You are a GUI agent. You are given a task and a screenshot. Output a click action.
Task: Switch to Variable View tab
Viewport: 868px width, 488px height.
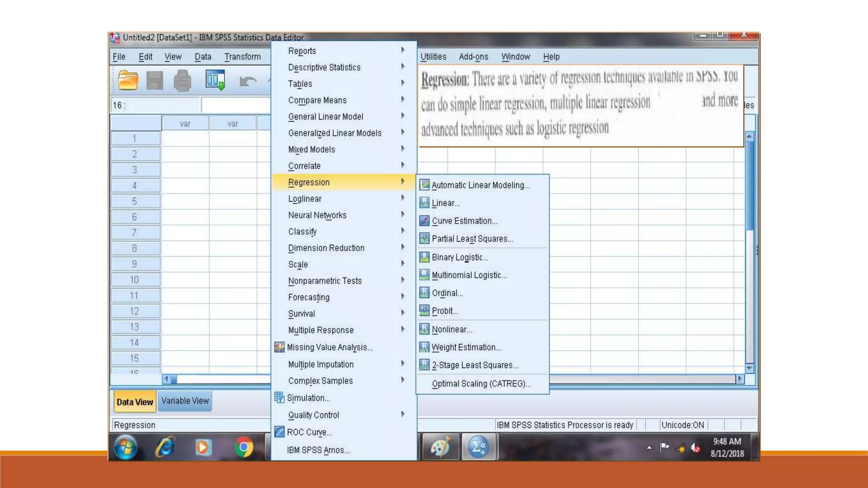click(x=185, y=401)
